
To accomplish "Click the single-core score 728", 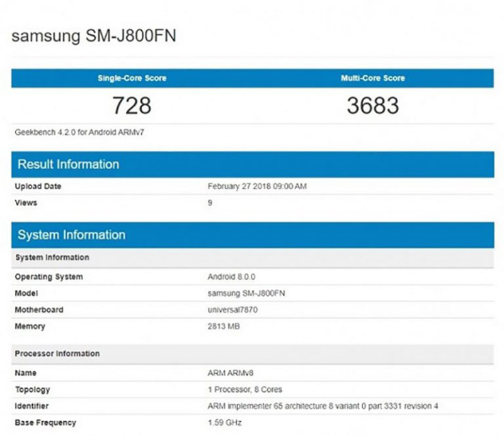I will [132, 106].
